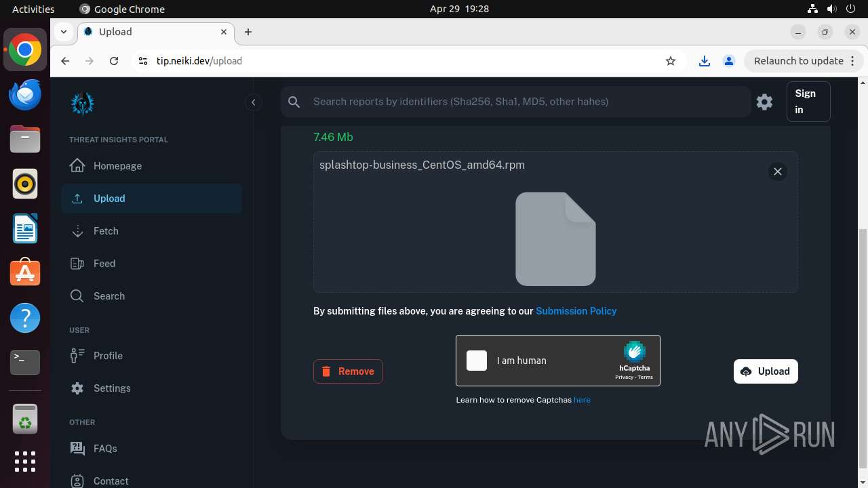Viewport: 868px width, 488px height.
Task: Click the Sign in button
Action: pos(808,102)
